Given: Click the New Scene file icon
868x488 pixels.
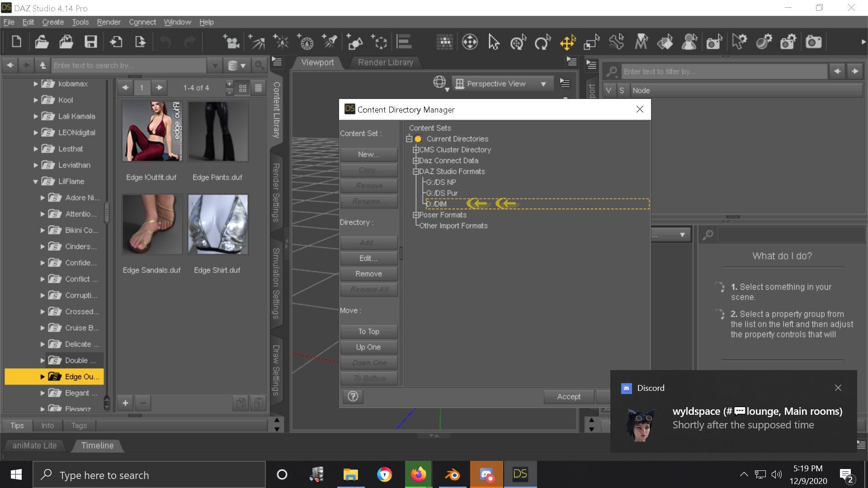Looking at the screenshot, I should (17, 42).
